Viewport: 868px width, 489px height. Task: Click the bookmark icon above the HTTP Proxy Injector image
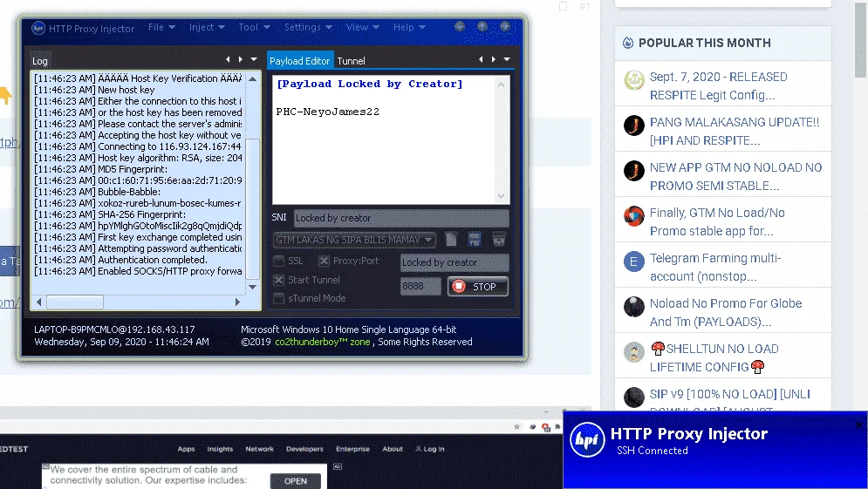[x=563, y=7]
